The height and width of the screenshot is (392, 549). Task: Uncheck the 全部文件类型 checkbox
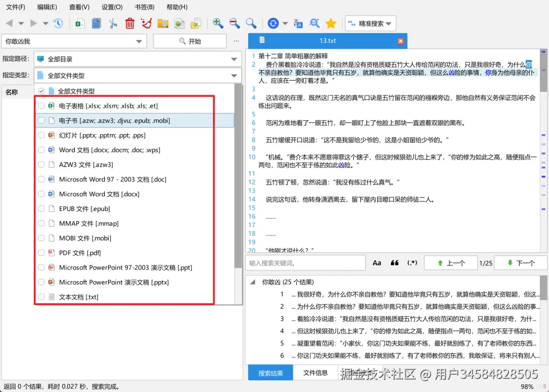(41, 91)
